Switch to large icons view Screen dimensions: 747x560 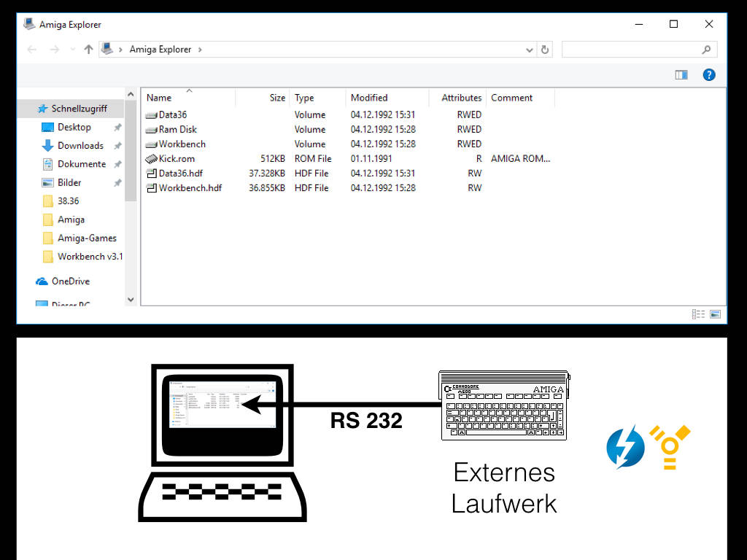pos(715,314)
